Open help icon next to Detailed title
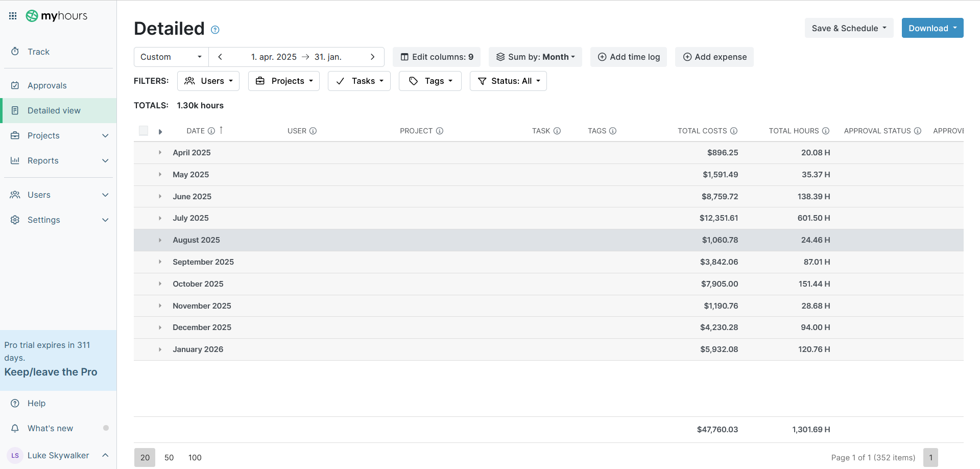Viewport: 980px width, 469px height. (x=215, y=30)
